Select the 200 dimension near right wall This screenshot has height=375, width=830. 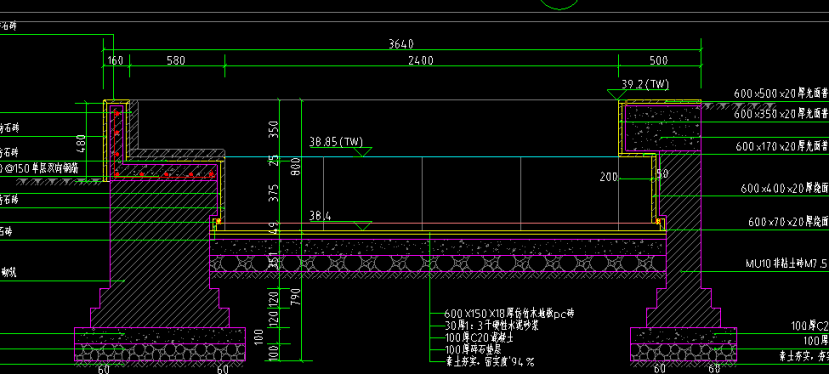click(x=609, y=177)
